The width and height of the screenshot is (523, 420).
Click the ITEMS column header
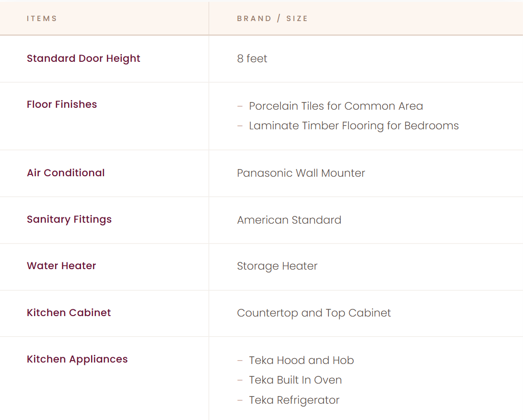(x=42, y=19)
